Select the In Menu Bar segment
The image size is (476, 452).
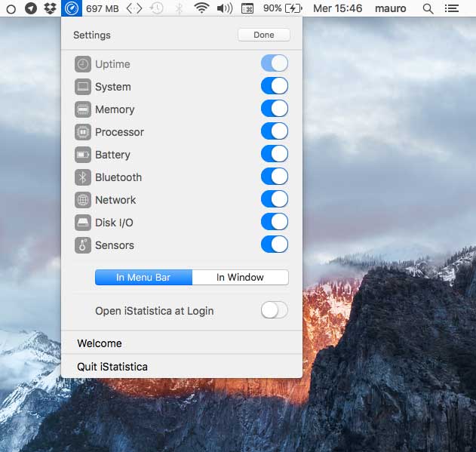(143, 278)
